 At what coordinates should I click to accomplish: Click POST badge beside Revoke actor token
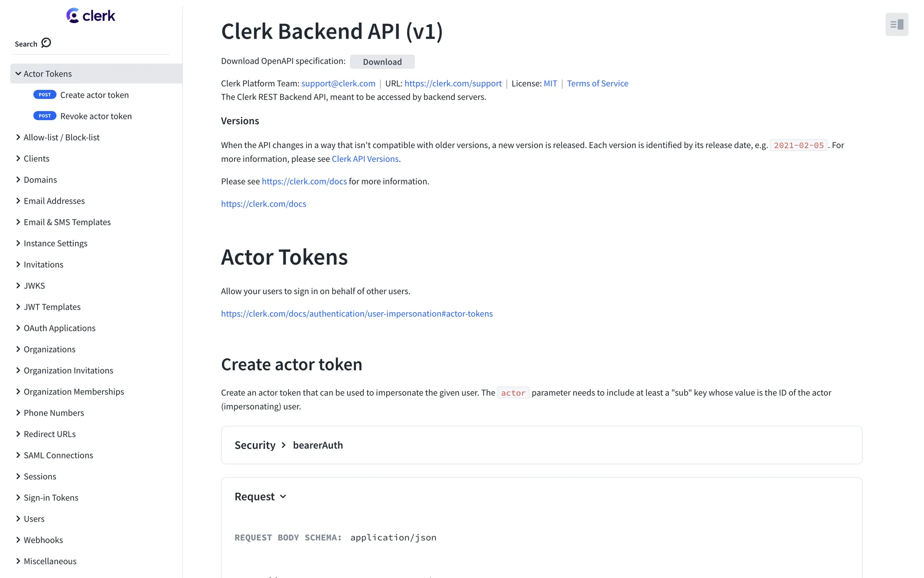point(45,116)
